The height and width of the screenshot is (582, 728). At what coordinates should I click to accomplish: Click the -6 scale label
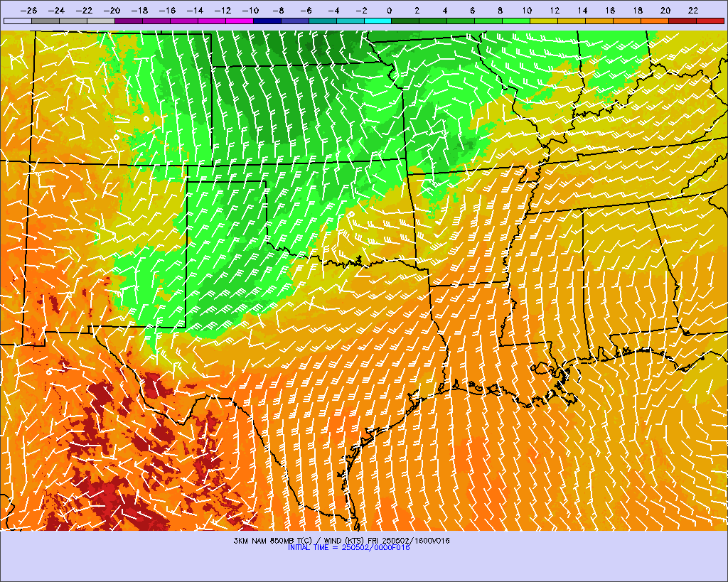[x=306, y=11]
